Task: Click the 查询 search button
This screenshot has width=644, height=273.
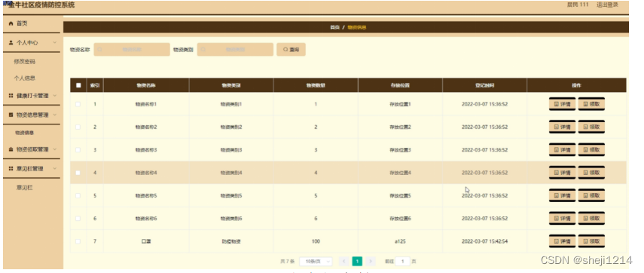Action: coord(291,49)
